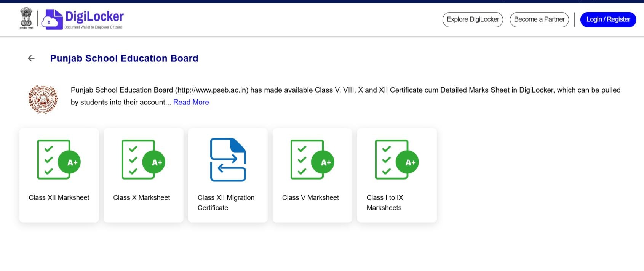644x271 pixels.
Task: Click the Class XII Marksheet label
Action: pos(59,197)
